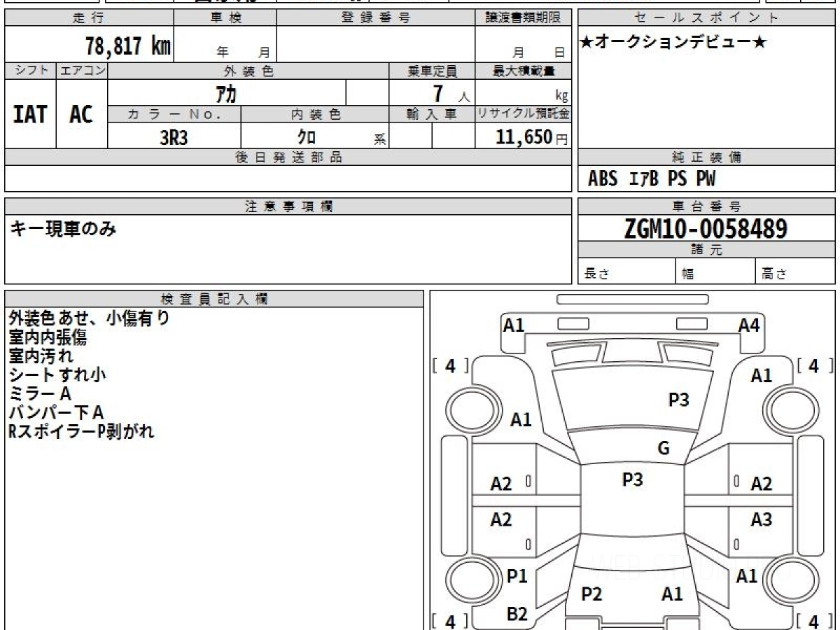
Task: Click the AC air conditioner value
Action: coord(81,114)
